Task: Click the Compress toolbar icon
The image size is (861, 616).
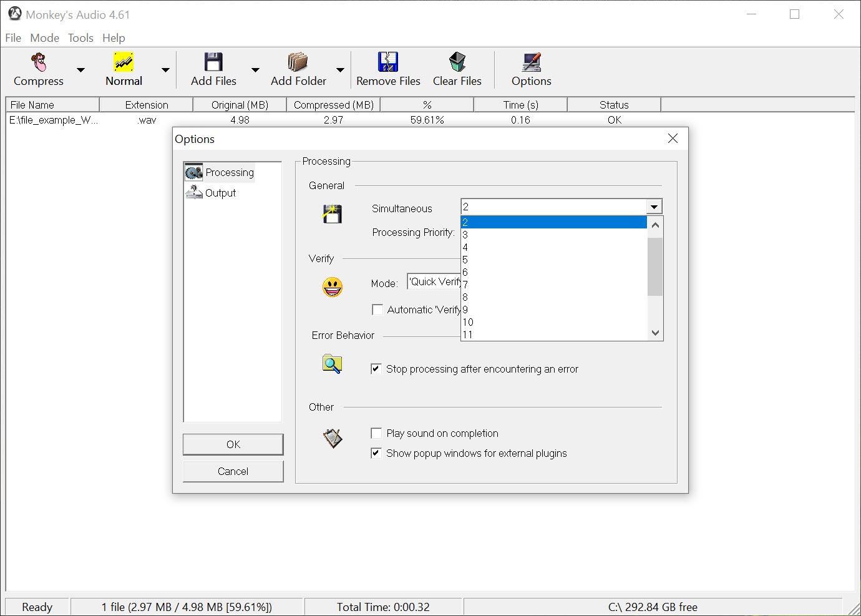Action: [x=39, y=62]
